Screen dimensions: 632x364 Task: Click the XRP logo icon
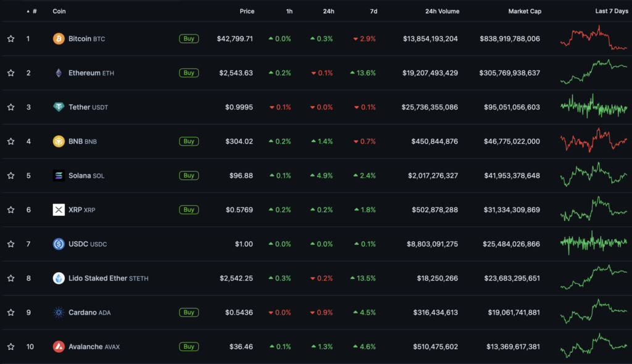59,210
